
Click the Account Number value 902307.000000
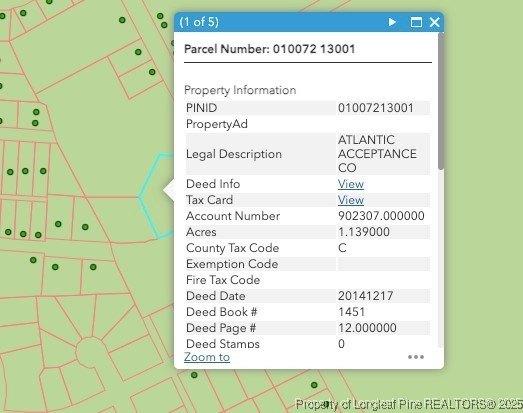pos(381,216)
